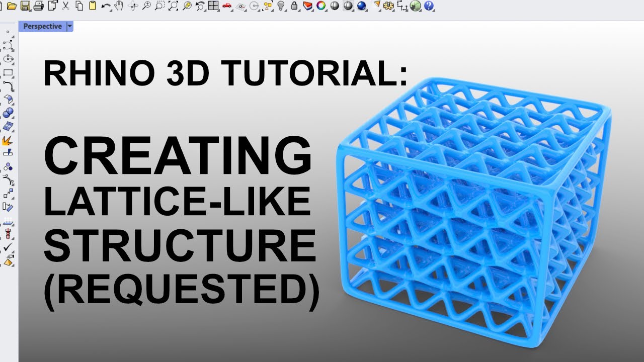Click the 4 Viewports layout icon

coord(213,6)
